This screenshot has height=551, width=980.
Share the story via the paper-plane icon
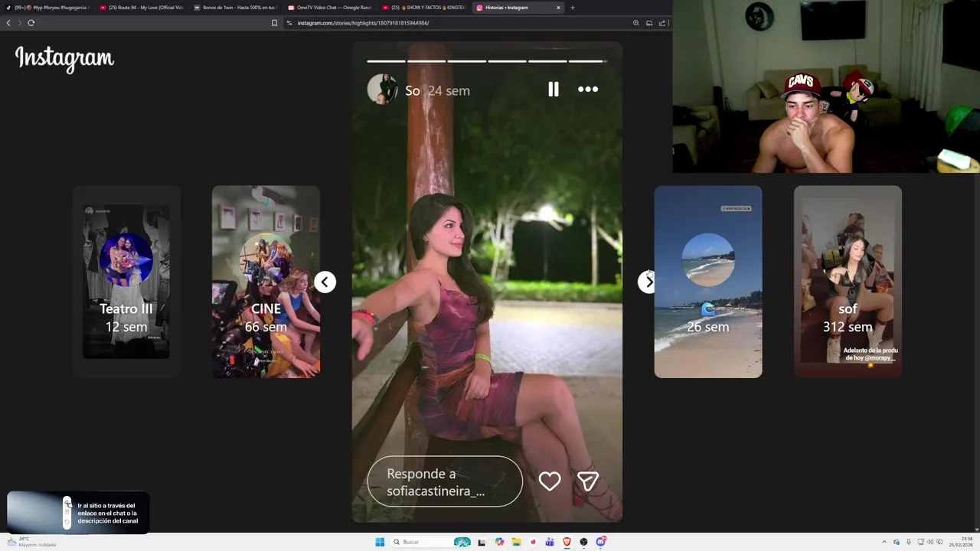tap(588, 481)
